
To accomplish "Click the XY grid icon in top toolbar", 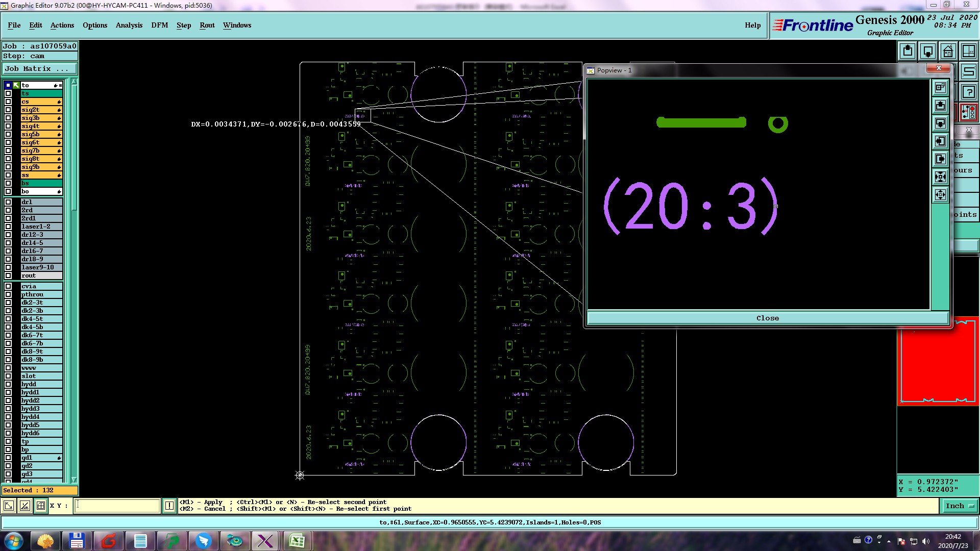I will coord(968,51).
